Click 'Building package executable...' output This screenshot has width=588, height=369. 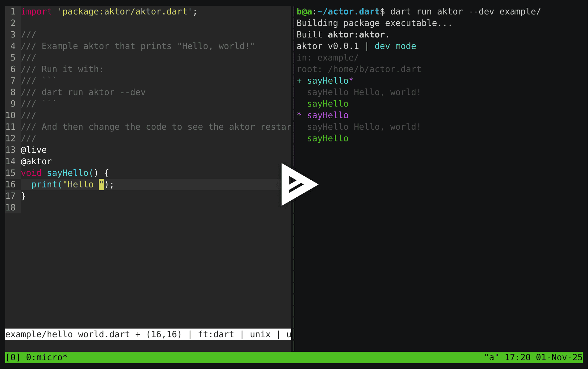tap(374, 23)
